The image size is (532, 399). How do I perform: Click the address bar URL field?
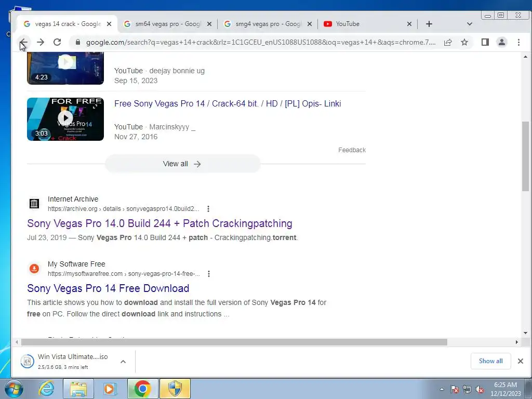tap(261, 42)
